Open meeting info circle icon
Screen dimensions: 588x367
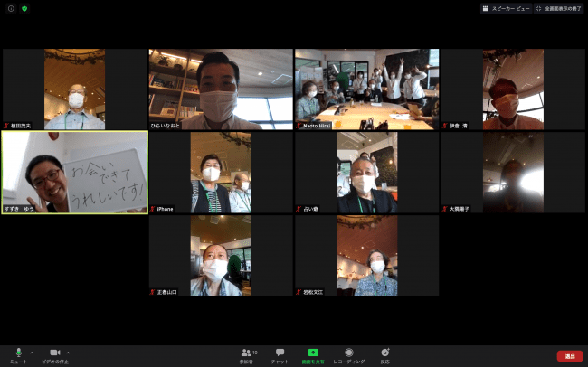[11, 9]
